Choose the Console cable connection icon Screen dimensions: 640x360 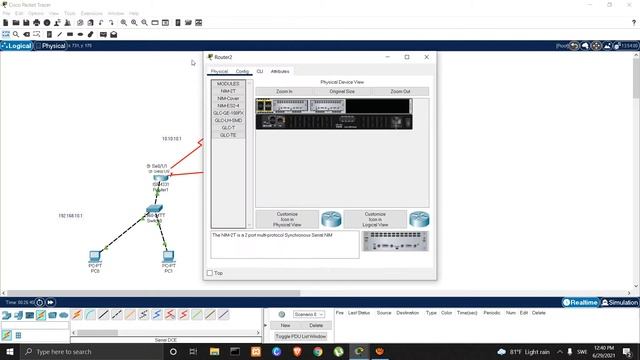(x=90, y=315)
